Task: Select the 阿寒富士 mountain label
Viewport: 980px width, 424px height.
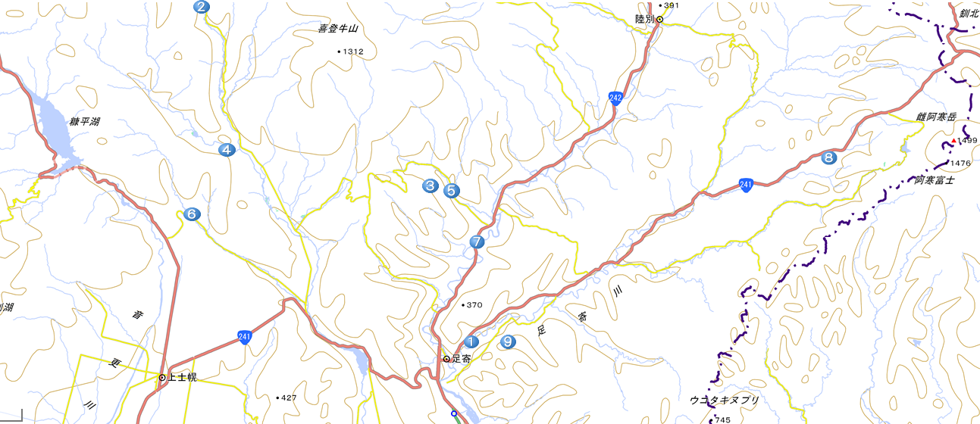Action: (934, 180)
